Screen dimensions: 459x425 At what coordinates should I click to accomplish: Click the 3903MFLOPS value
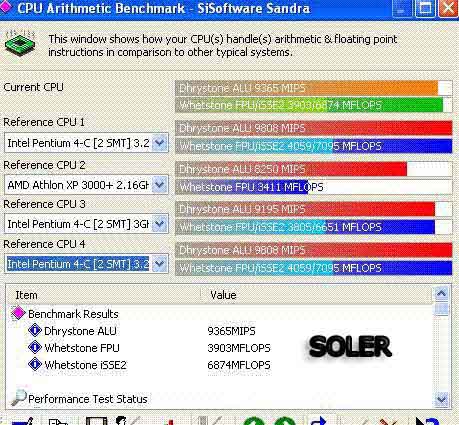coord(239,348)
